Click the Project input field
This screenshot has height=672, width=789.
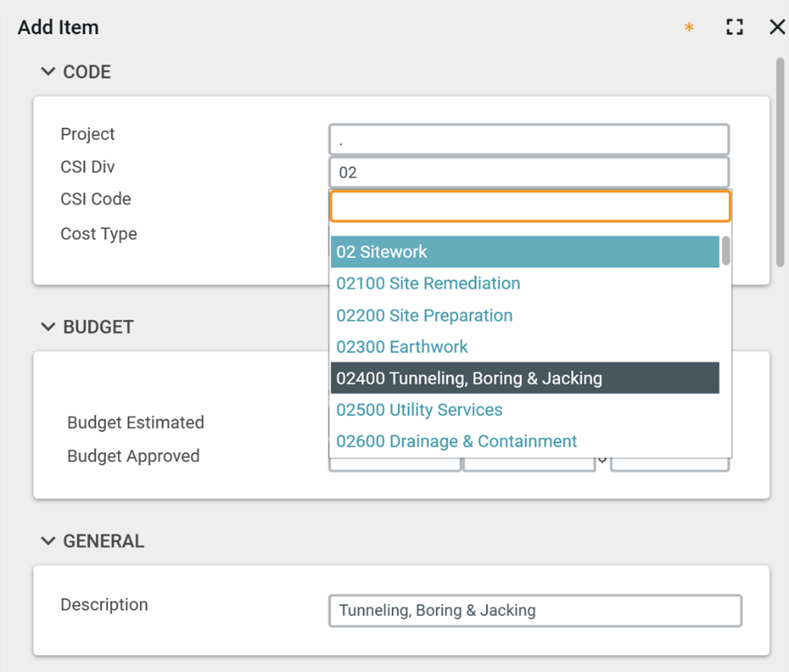click(x=529, y=140)
